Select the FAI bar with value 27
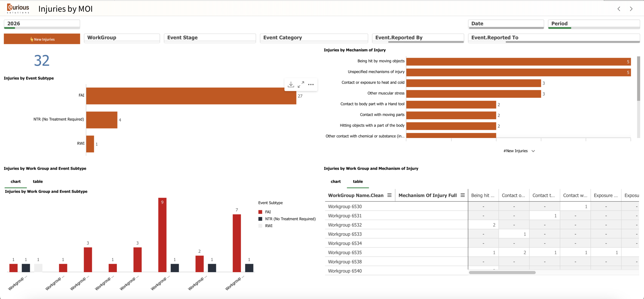The image size is (644, 299). tap(191, 96)
